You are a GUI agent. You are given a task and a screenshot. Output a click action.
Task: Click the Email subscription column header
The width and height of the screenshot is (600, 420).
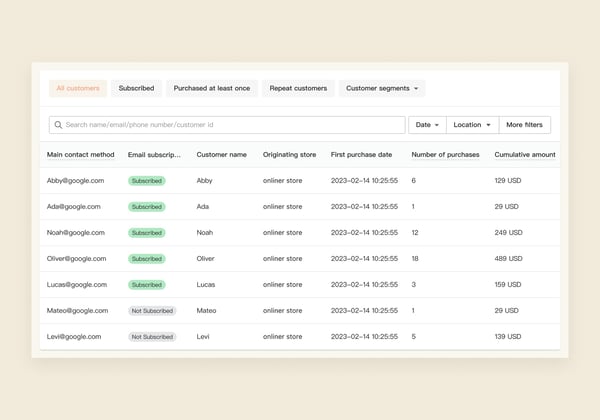(x=154, y=155)
